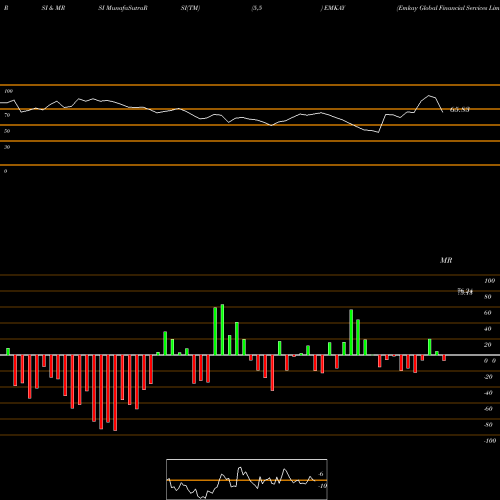Click the 70 label on RSI axis
The height and width of the screenshot is (500, 500).
[7, 115]
